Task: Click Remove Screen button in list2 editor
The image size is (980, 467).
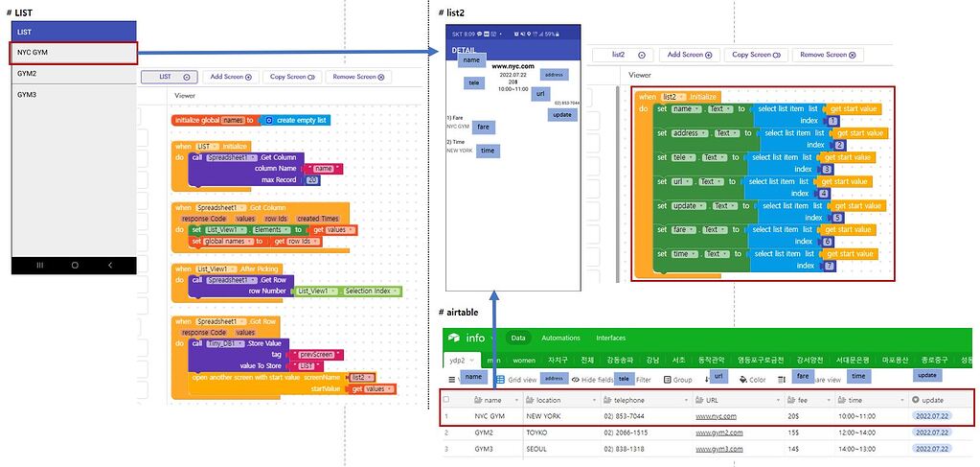Action: pos(828,55)
